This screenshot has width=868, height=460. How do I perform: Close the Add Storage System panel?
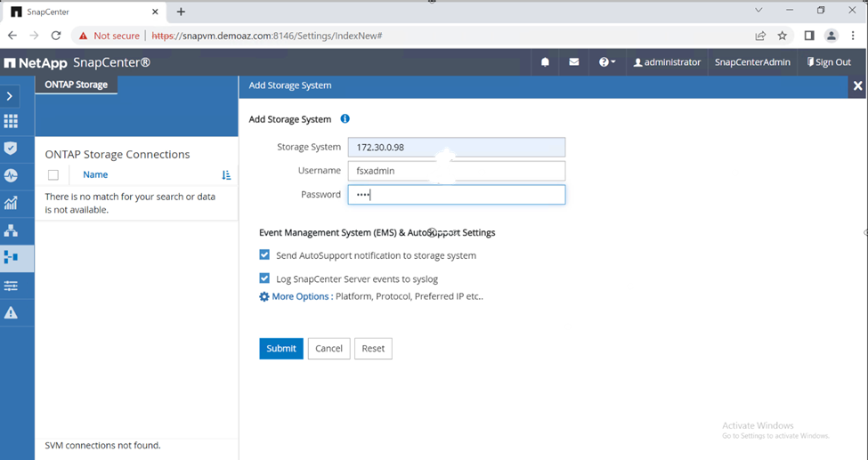(857, 85)
